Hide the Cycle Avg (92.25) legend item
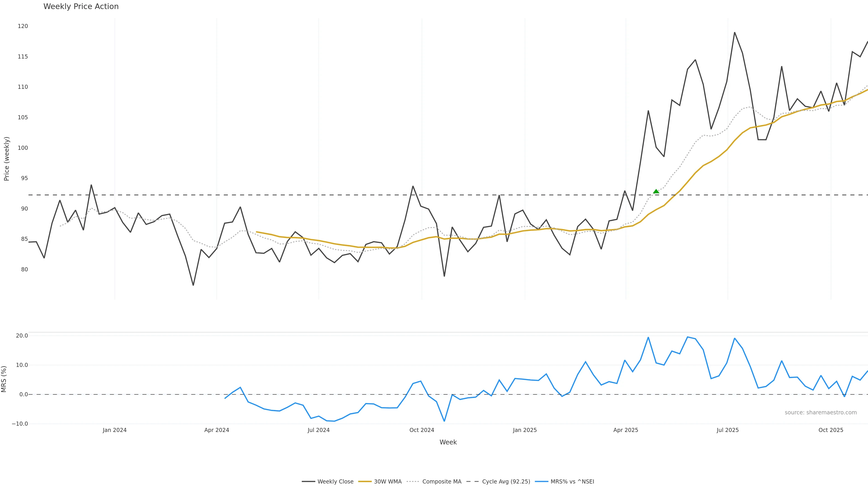 [506, 482]
